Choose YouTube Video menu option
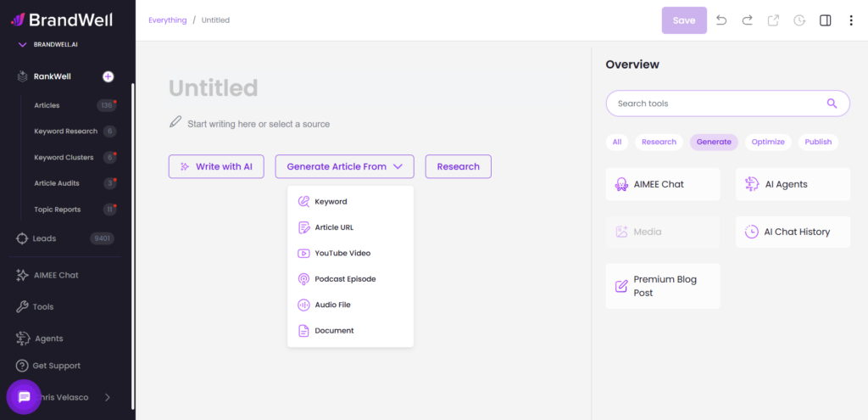 (x=350, y=253)
